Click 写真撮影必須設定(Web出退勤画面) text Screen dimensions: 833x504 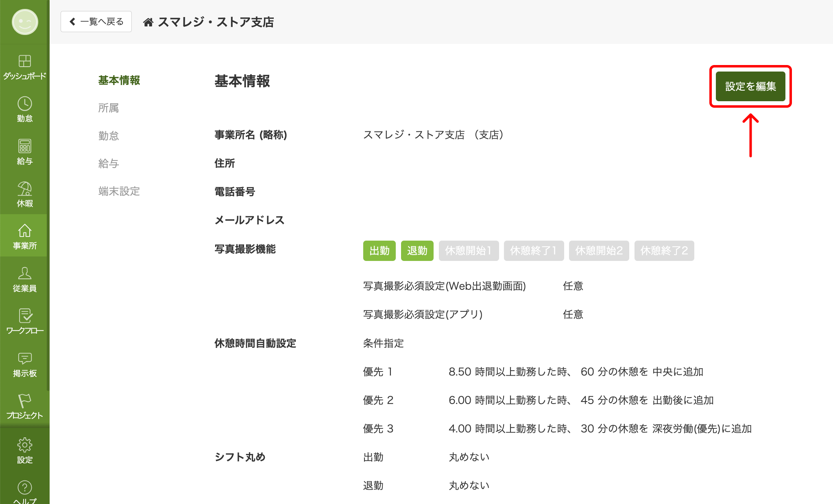[x=445, y=286]
